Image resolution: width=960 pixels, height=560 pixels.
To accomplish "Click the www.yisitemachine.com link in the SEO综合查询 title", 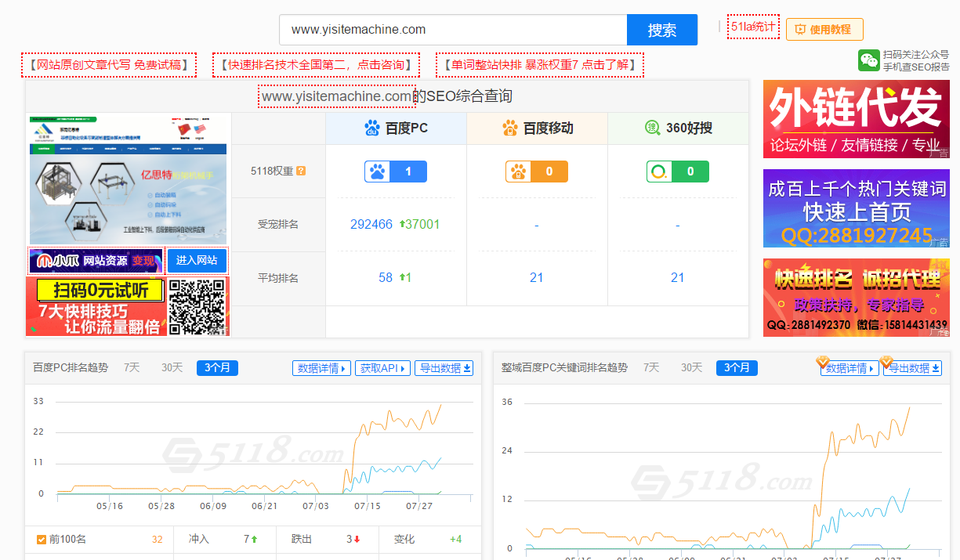I will coord(337,96).
